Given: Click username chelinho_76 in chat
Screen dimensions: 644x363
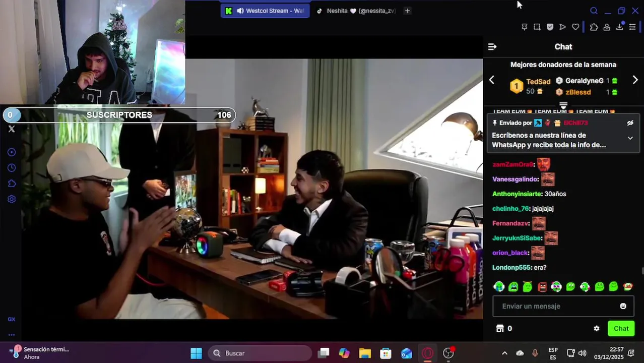Looking at the screenshot, I should coord(510,209).
